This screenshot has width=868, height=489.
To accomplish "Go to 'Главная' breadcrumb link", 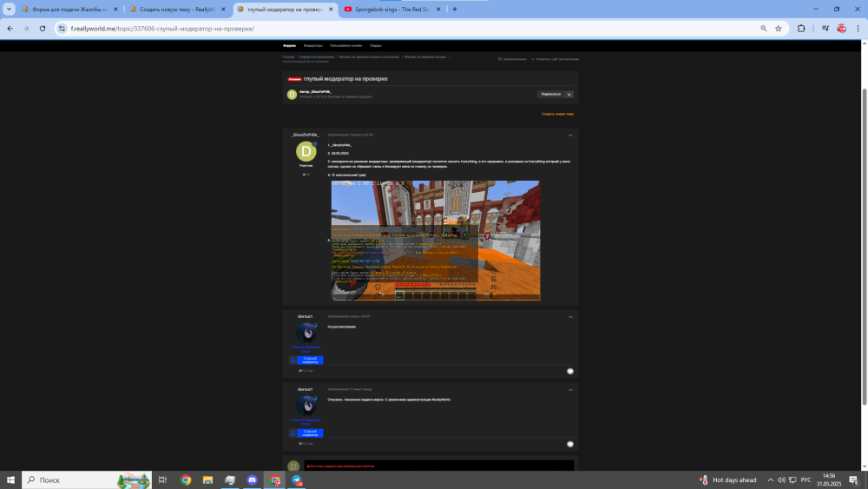I will [x=288, y=57].
